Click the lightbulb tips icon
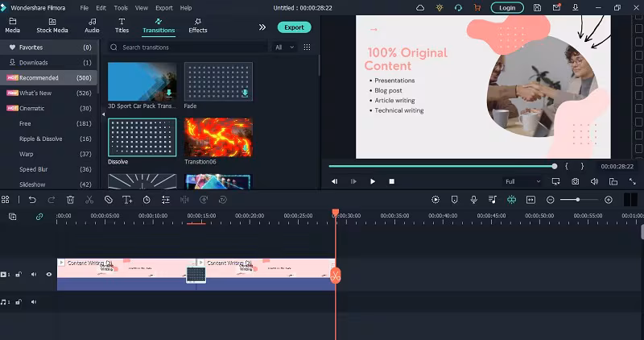 tap(440, 8)
